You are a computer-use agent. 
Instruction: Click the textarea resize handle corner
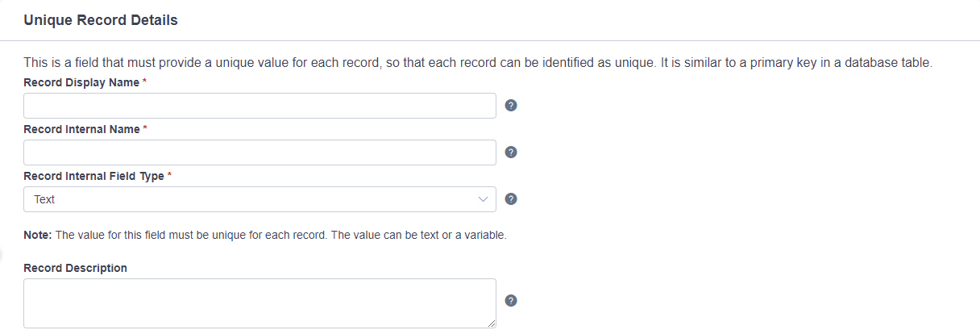(492, 324)
